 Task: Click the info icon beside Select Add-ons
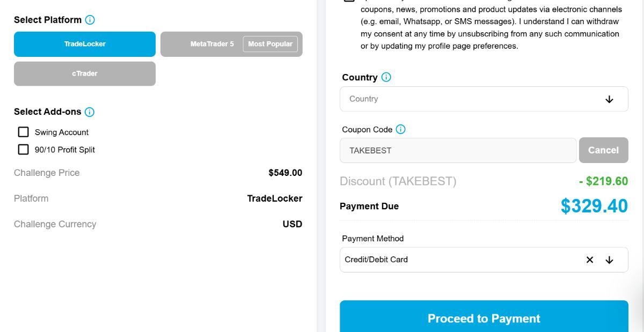(90, 112)
